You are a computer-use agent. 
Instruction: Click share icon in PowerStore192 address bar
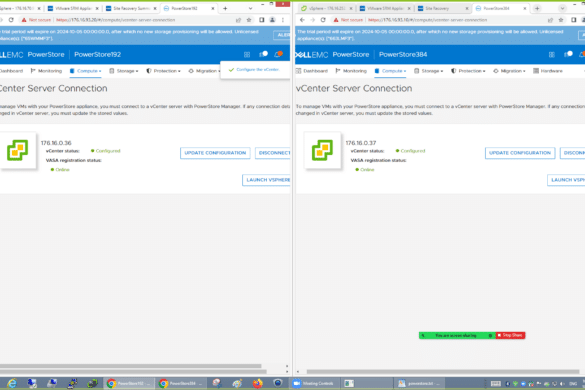click(238, 20)
